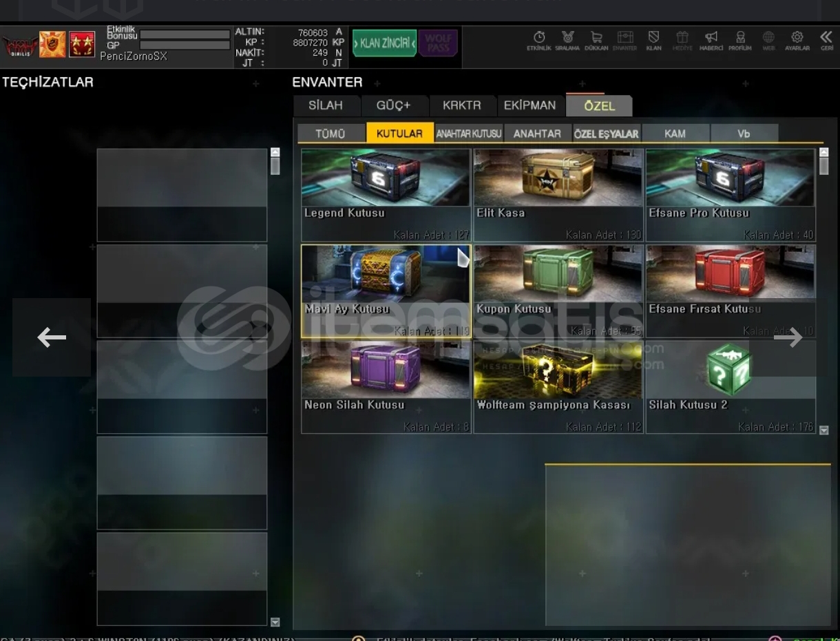
Task: Open the Dükkan shop cart icon
Action: pyautogui.click(x=596, y=41)
